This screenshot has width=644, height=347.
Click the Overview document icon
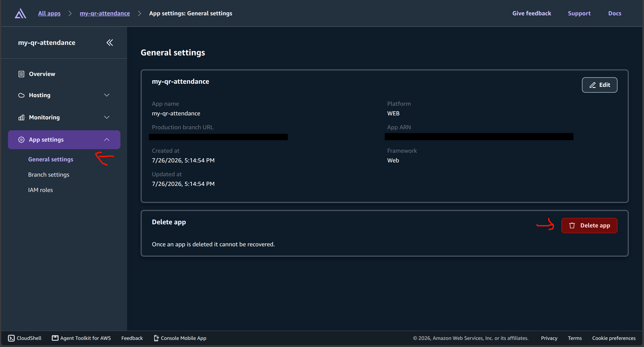(x=21, y=74)
